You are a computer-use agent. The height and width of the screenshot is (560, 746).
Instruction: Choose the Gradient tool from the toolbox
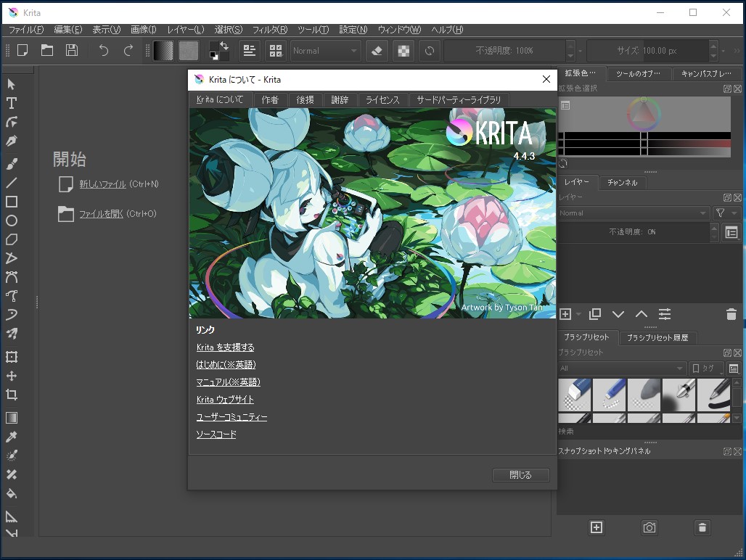(11, 417)
